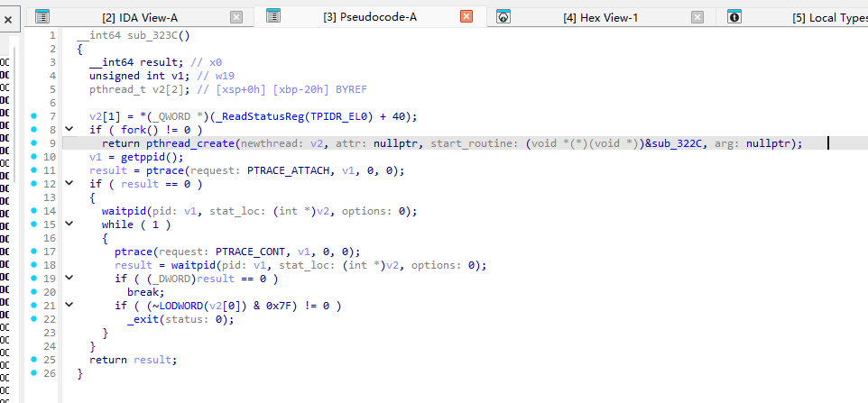Click the BYREF comment on line 5
Viewport: 868px width, 403px height.
[352, 89]
